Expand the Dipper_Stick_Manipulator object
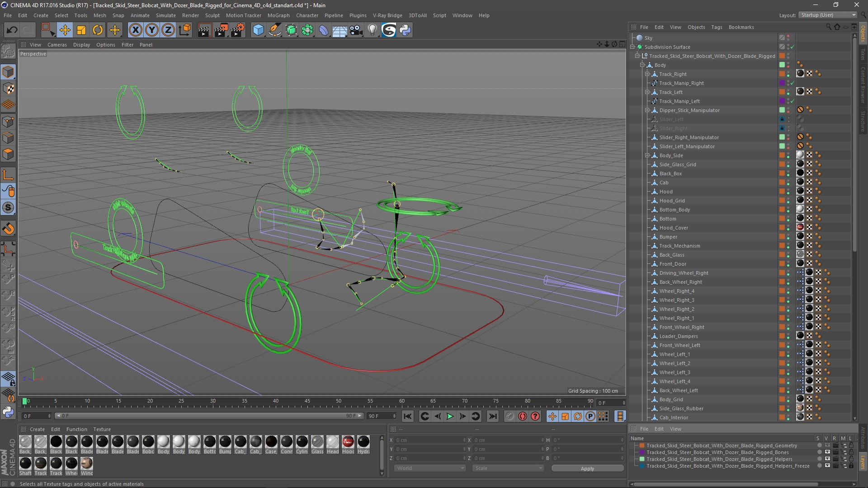The width and height of the screenshot is (868, 488). pos(647,110)
